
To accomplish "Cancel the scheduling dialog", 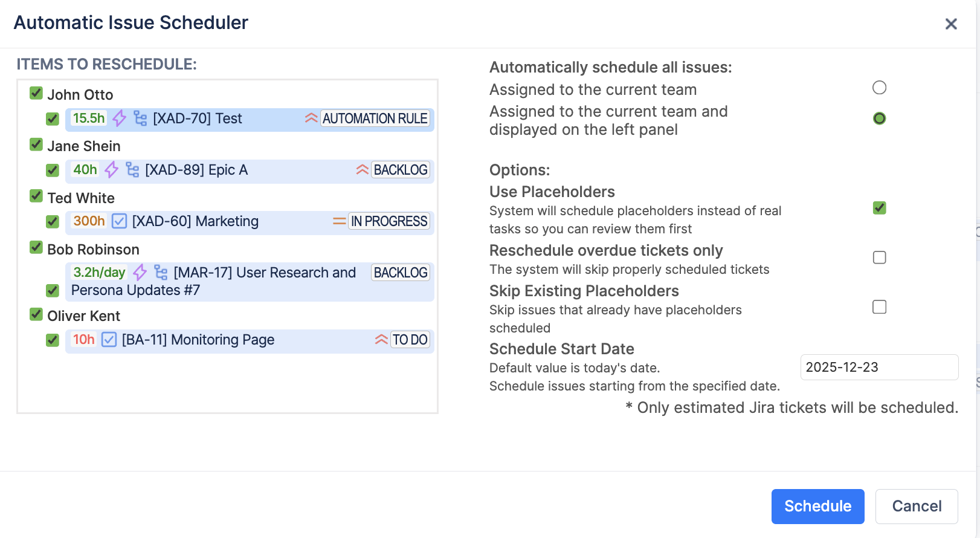I will pyautogui.click(x=916, y=506).
